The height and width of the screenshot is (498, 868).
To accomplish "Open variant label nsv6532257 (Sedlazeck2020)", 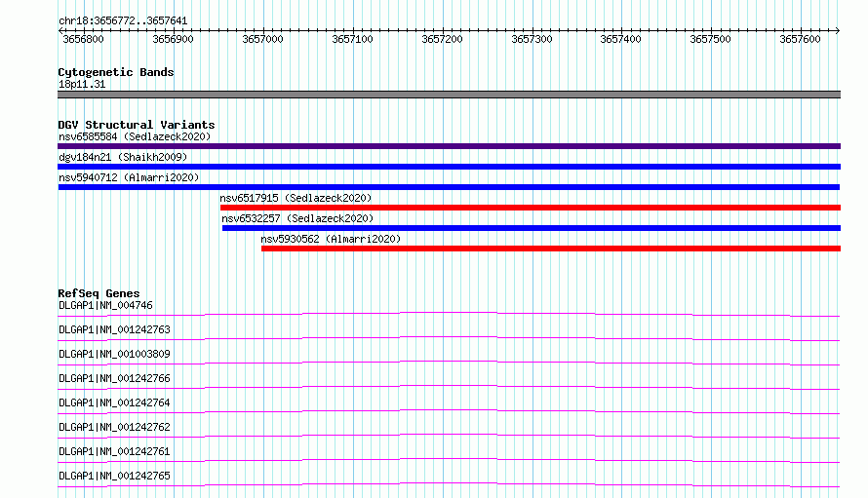I will 297,218.
